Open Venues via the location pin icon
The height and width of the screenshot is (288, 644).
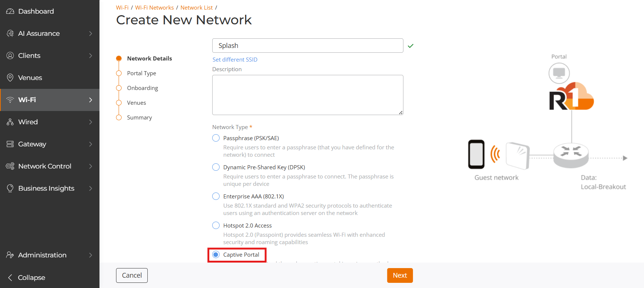pyautogui.click(x=10, y=78)
